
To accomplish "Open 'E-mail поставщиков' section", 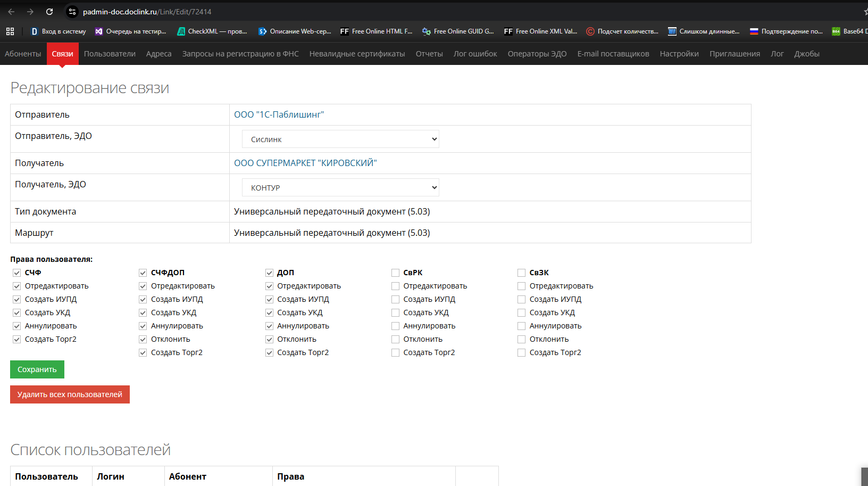I will 613,54.
